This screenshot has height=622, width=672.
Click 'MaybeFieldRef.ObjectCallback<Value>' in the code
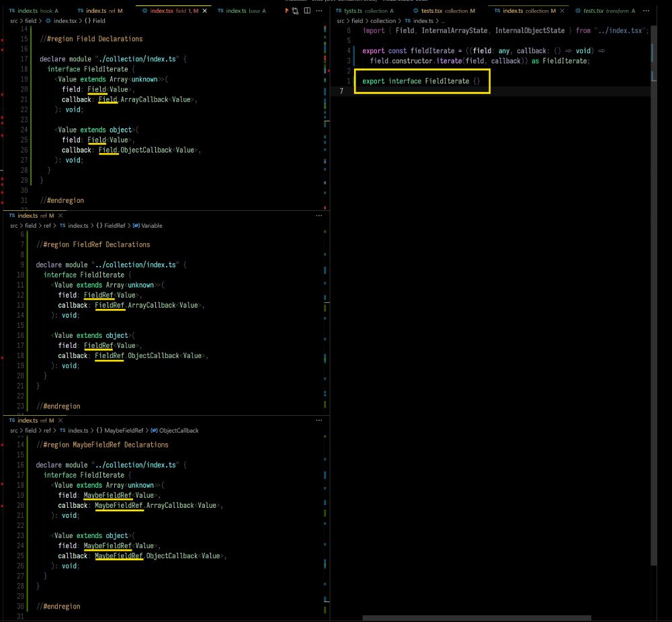point(159,556)
